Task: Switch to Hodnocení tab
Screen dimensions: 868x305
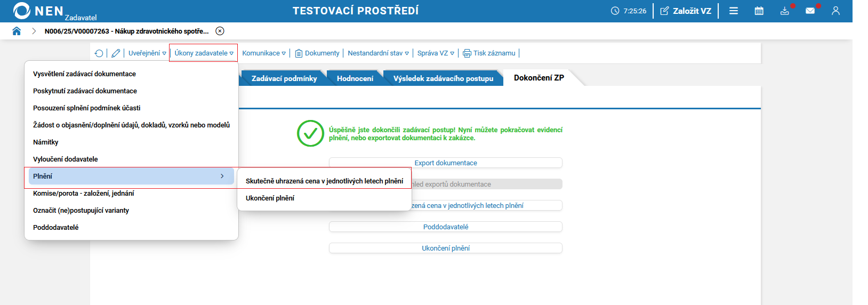Action: (x=355, y=78)
